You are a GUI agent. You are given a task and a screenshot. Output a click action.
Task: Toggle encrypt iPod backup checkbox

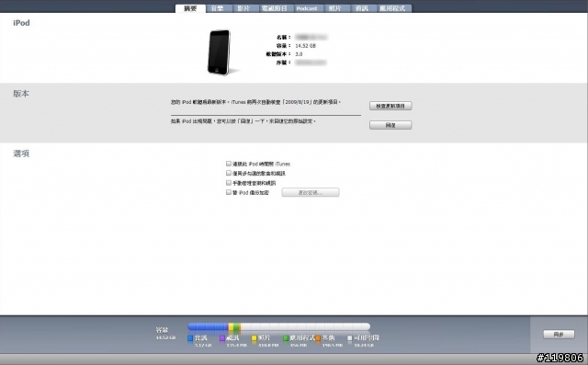tap(229, 192)
